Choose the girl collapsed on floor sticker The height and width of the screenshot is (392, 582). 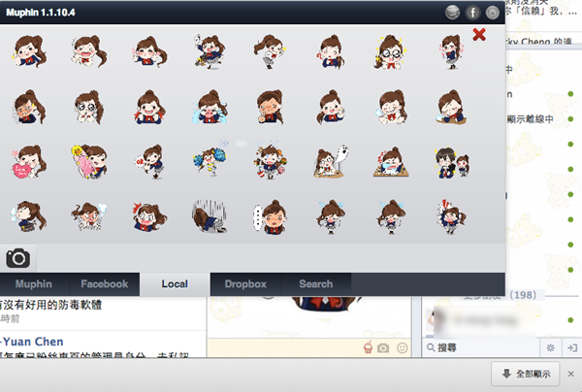point(209,216)
